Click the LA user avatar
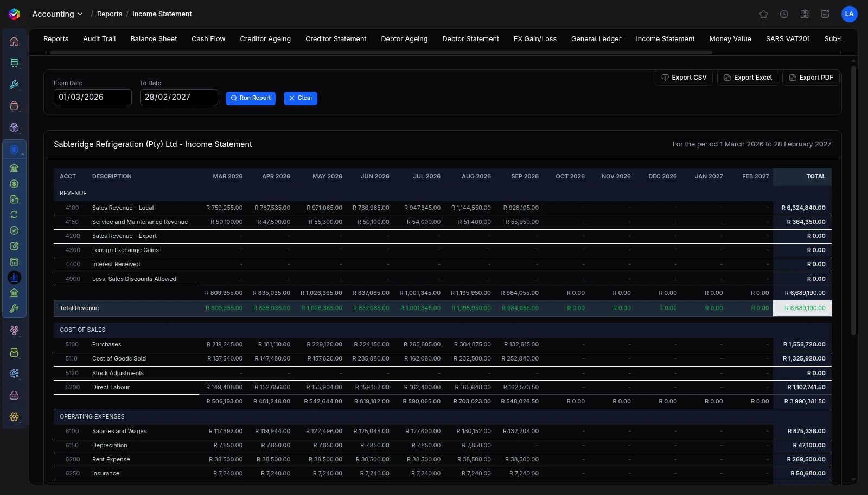 pyautogui.click(x=849, y=14)
